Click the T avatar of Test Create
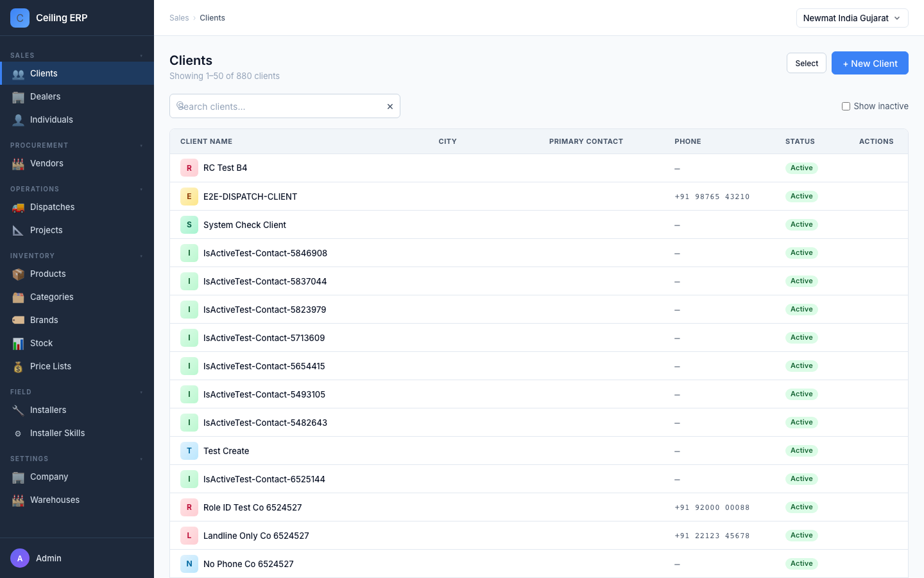The width and height of the screenshot is (924, 578). tap(189, 451)
